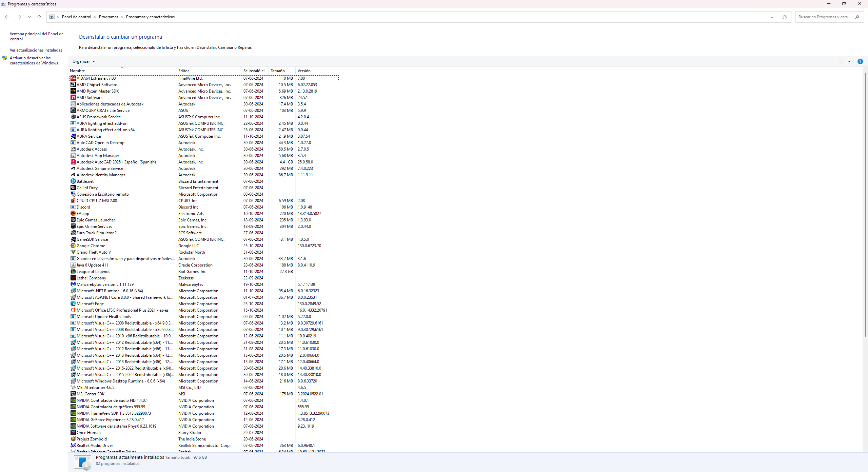Go up one folder level arrow

pos(39,17)
